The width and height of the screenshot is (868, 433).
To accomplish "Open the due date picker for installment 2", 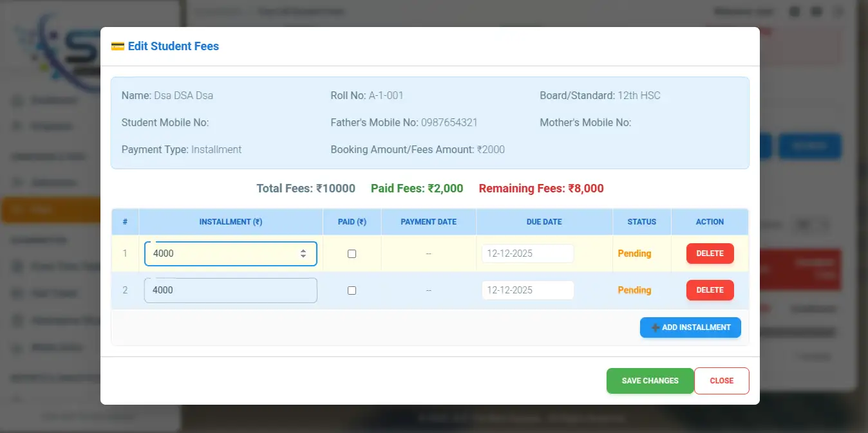I will pos(527,290).
